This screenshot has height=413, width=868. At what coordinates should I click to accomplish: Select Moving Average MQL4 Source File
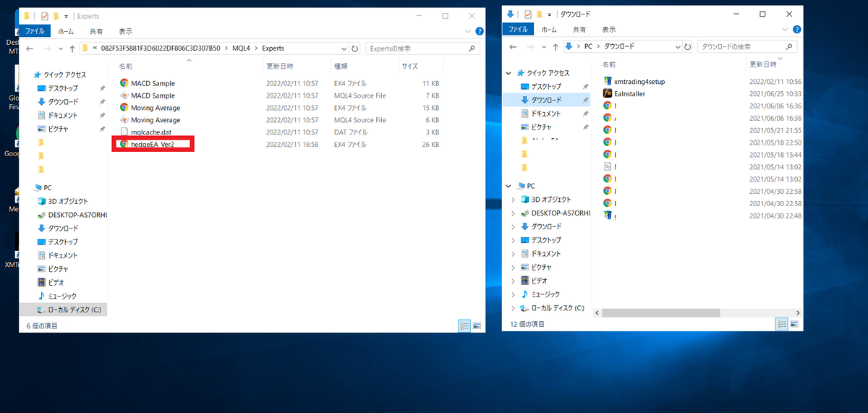[x=156, y=120]
